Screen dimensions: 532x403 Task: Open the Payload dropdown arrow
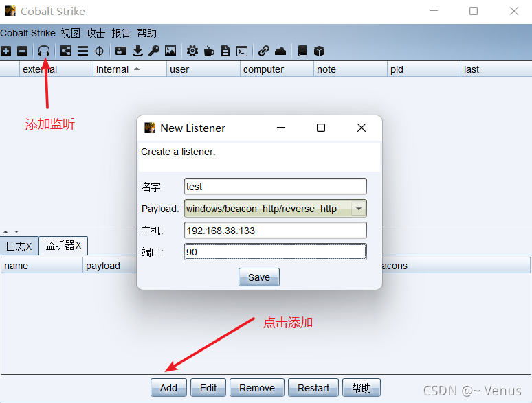tap(359, 209)
